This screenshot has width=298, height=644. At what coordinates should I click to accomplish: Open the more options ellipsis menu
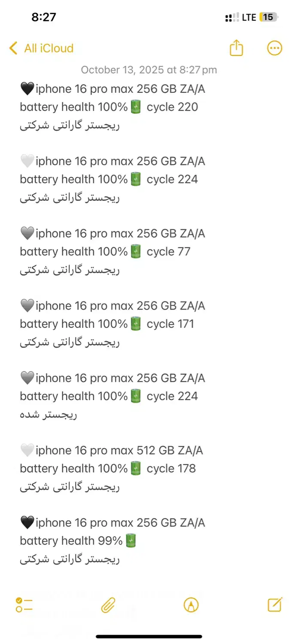(x=274, y=48)
